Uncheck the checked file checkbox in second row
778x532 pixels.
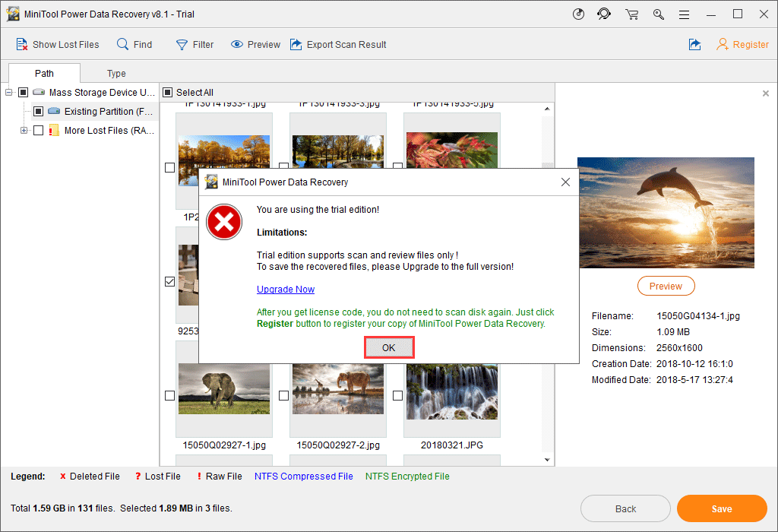(x=169, y=281)
